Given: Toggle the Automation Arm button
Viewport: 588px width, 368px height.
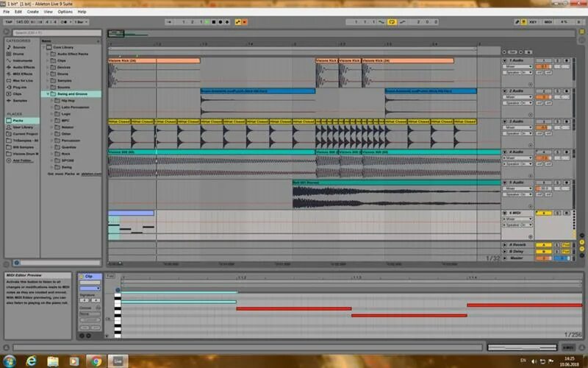Looking at the screenshot, I should click(x=237, y=22).
